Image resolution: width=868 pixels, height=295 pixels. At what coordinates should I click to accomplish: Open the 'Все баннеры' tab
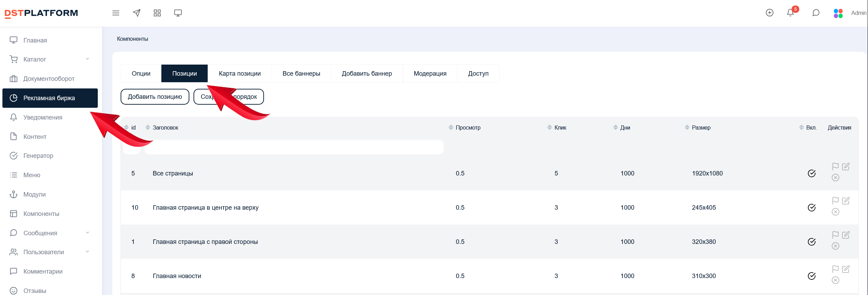[x=301, y=74]
